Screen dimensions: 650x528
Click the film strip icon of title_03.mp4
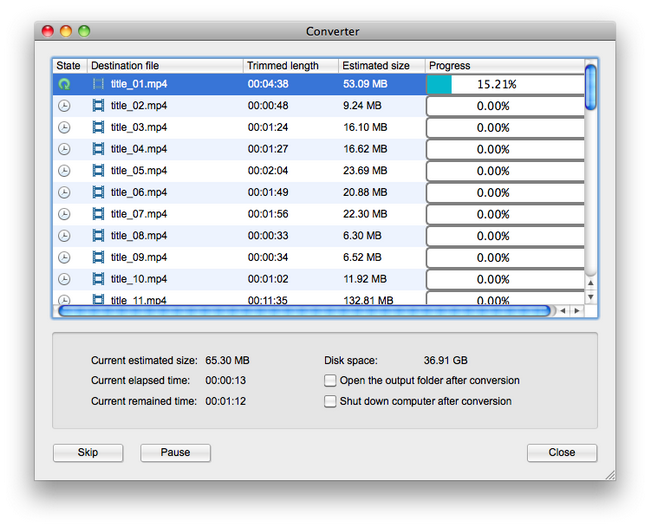tap(98, 127)
